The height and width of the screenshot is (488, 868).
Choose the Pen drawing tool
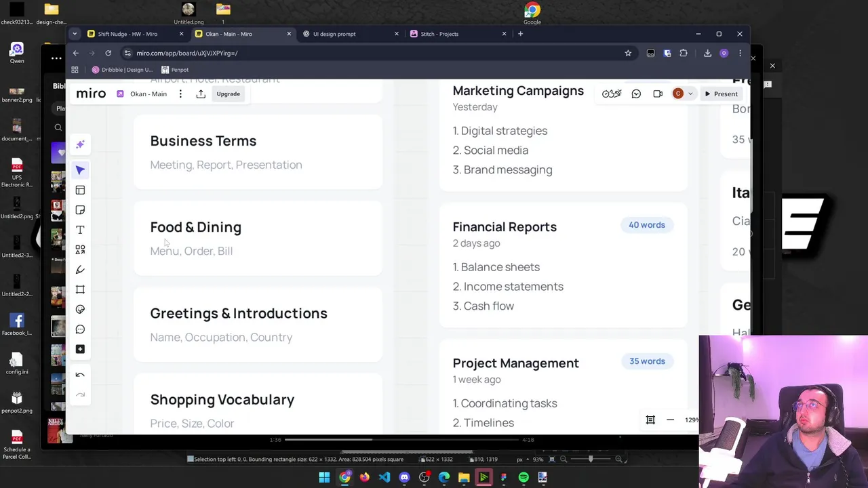[80, 270]
